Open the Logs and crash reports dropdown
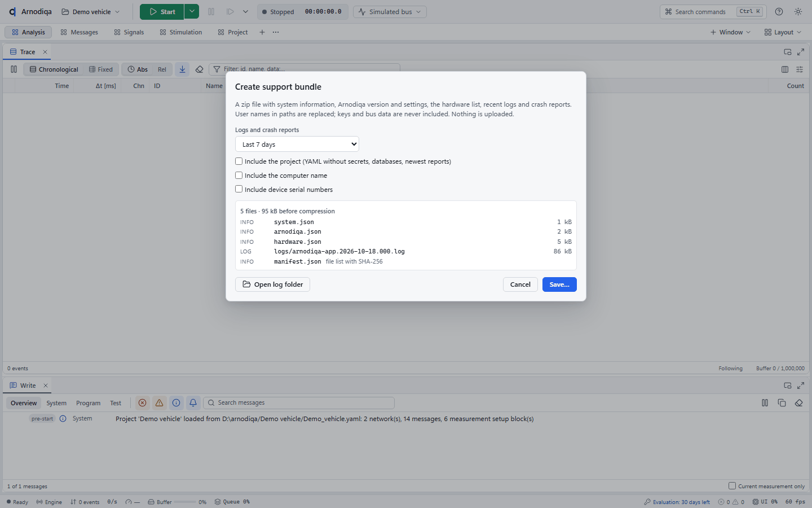 click(x=297, y=144)
